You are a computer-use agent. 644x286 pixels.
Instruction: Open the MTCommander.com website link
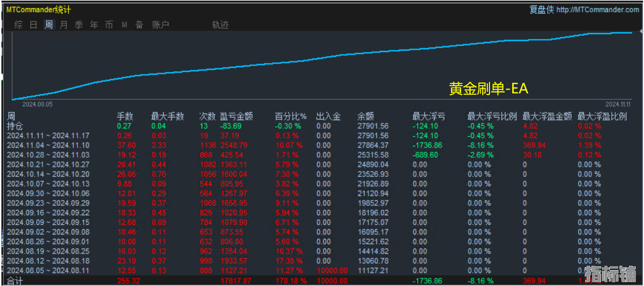(598, 10)
